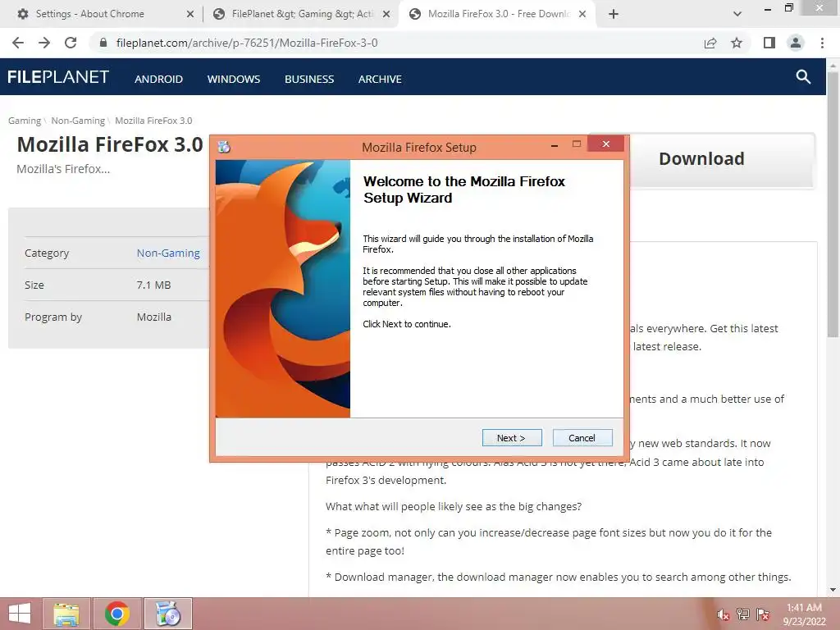The height and width of the screenshot is (630, 840).
Task: Cancel the Mozilla Firefox Setup wizard
Action: click(582, 438)
